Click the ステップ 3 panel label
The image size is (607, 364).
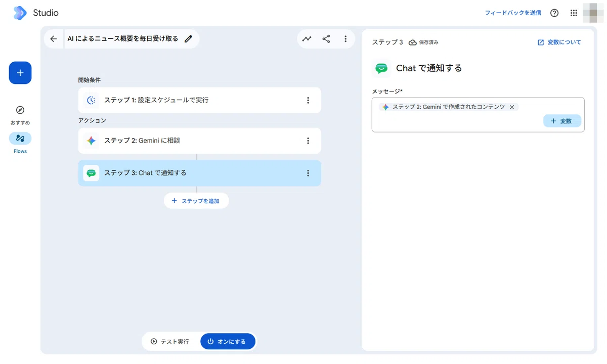click(387, 42)
